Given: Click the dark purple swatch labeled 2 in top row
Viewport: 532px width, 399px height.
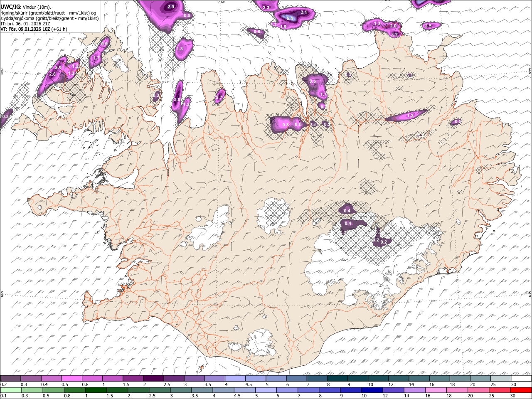Looking at the screenshot, I should [153, 379].
